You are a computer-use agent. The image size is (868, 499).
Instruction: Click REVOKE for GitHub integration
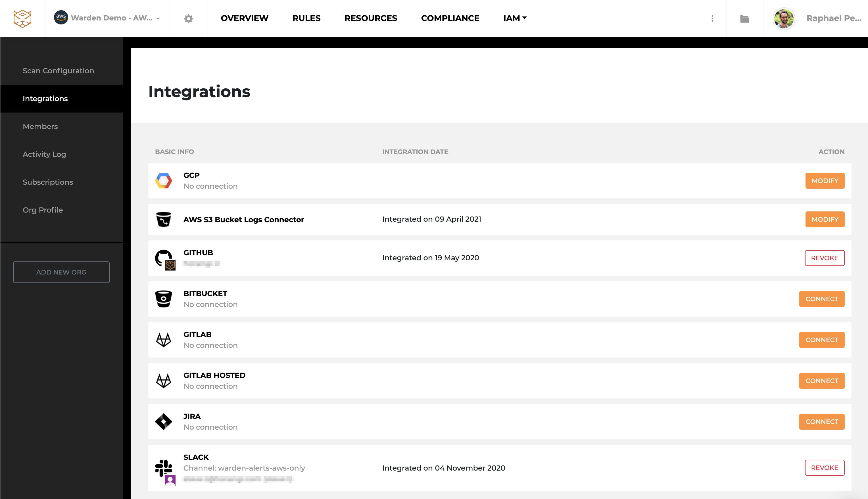click(x=825, y=257)
